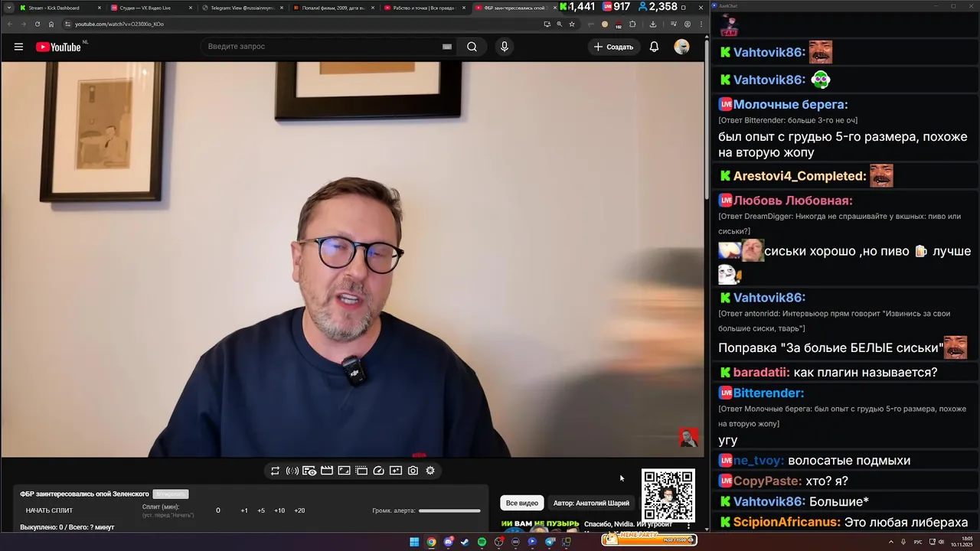Click Vahtovik86 username in chat's first message
The width and height of the screenshot is (980, 551).
click(769, 52)
